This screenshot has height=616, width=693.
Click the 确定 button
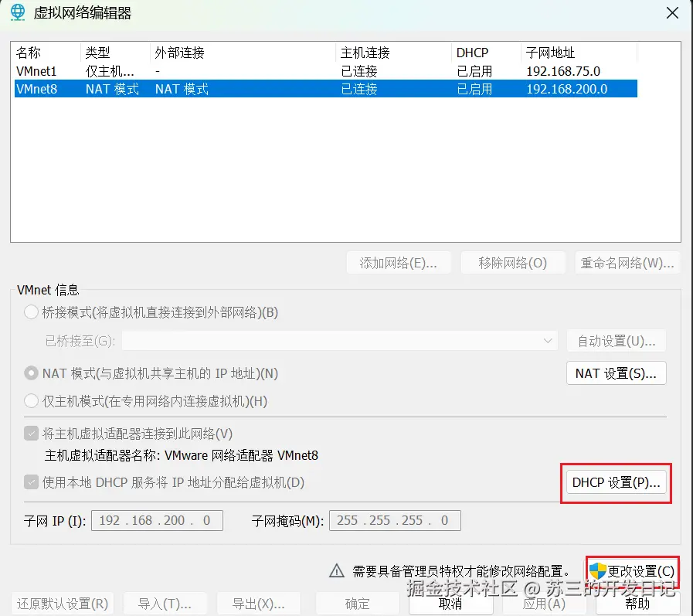click(x=357, y=604)
